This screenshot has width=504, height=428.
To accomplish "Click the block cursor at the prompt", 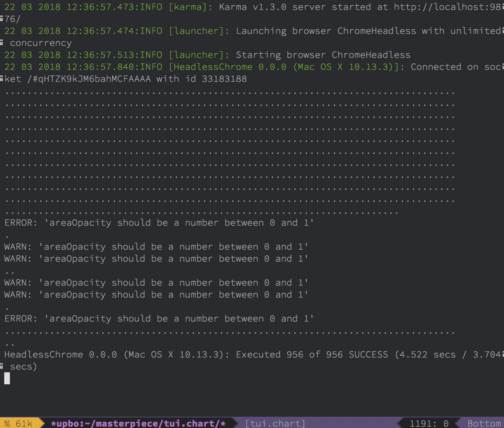I will 7,378.
